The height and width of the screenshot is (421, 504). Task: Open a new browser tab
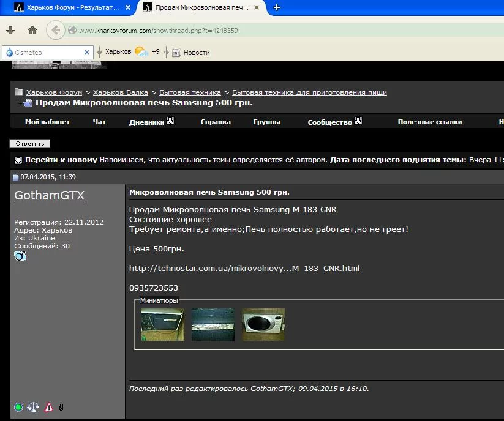tap(277, 7)
